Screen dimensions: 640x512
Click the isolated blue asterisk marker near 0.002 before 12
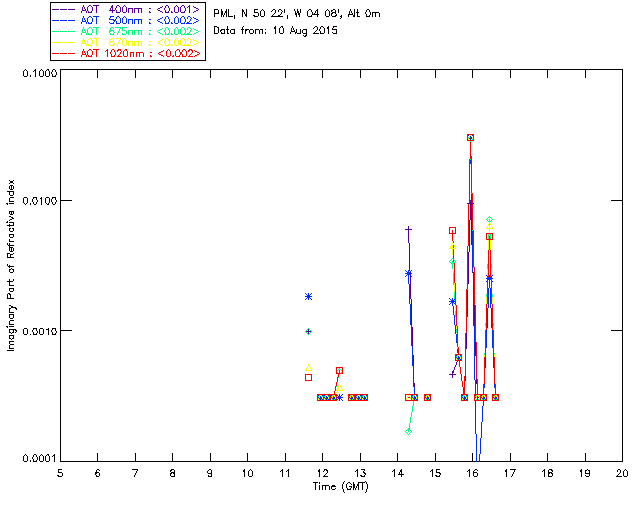pos(309,296)
